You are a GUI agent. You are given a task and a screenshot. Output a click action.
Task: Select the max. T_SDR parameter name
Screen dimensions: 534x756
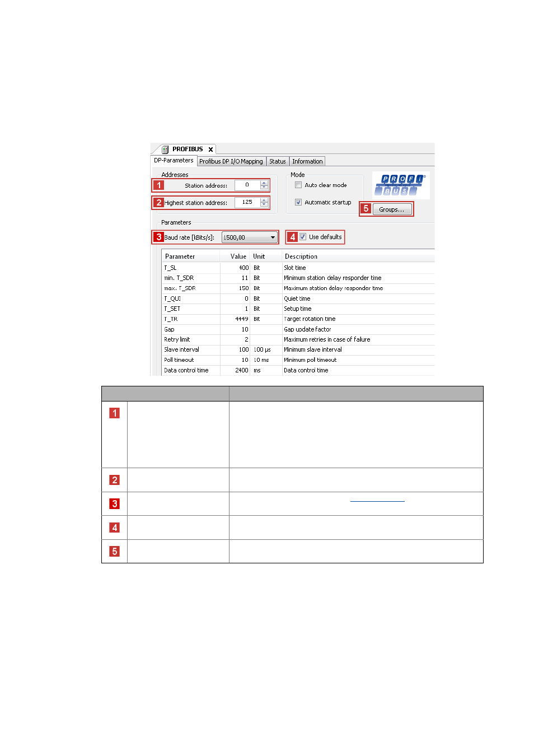pos(180,288)
